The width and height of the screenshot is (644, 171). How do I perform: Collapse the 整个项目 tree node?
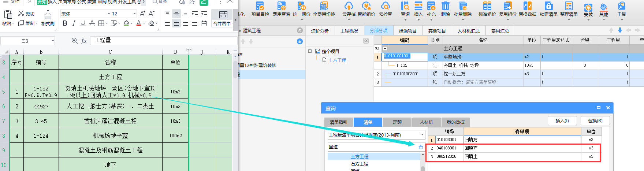tap(310, 51)
